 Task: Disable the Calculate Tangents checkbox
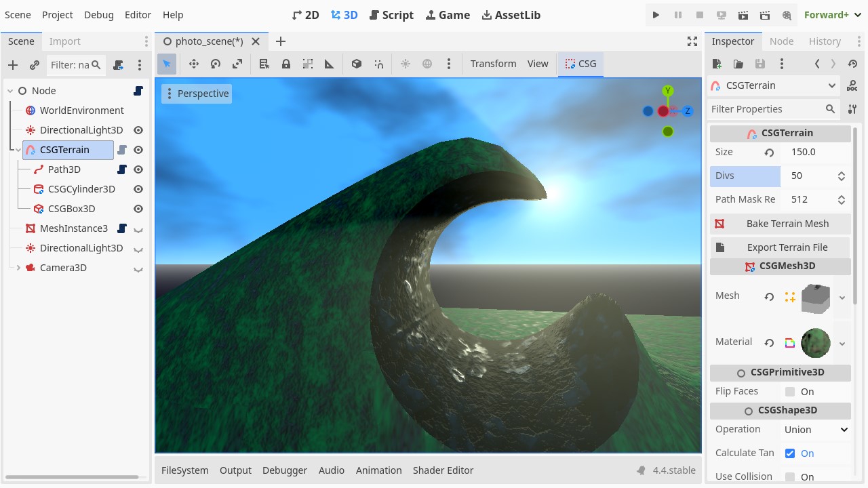790,453
